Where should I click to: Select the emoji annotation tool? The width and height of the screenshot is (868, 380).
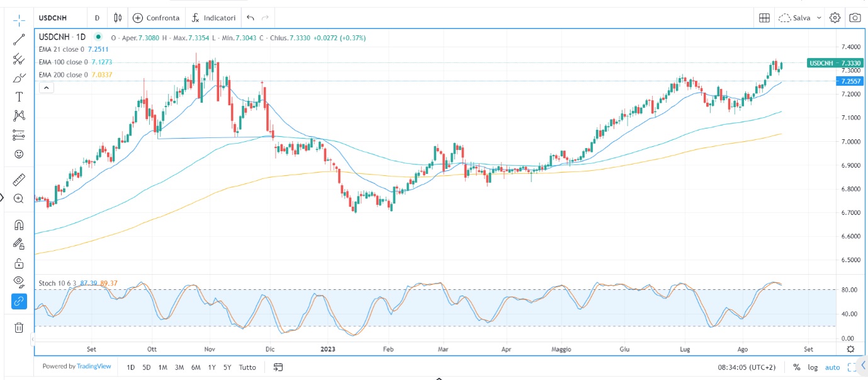[x=18, y=154]
